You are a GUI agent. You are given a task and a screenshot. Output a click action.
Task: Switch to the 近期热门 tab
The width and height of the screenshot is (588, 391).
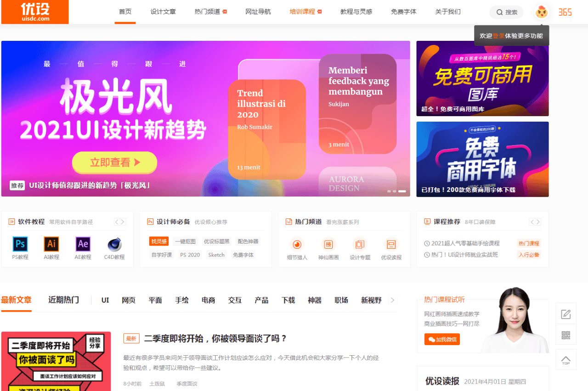tap(63, 300)
